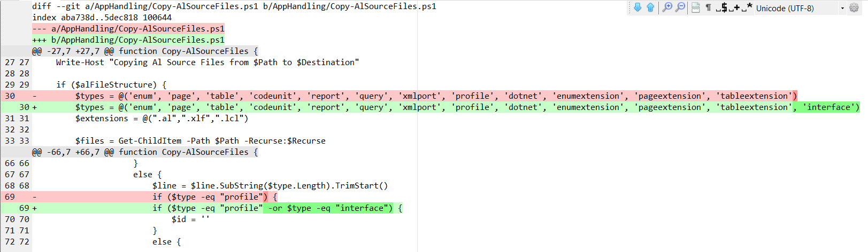
Task: Click the 'if ($alFileStructure) {' line
Action: [x=111, y=85]
